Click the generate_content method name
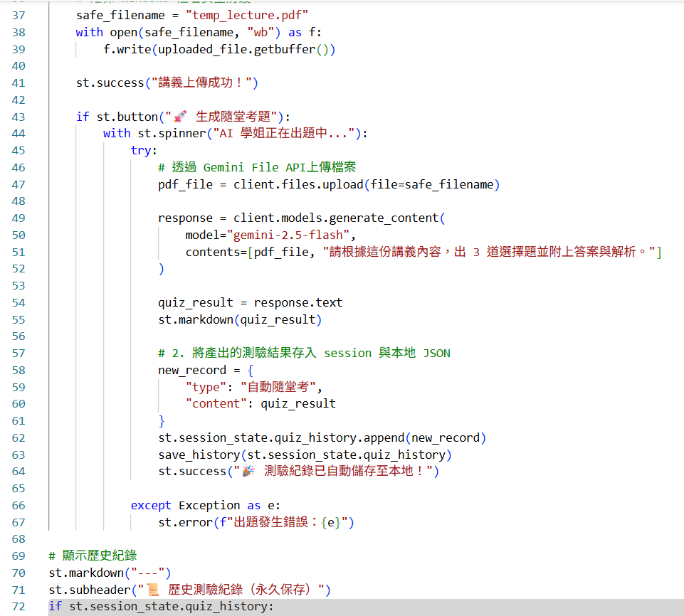 tap(384, 218)
